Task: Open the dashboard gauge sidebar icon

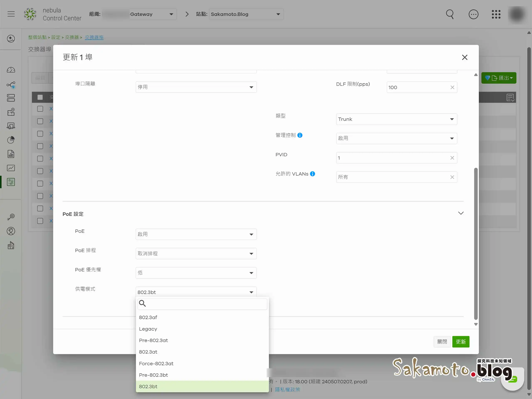Action: pos(11,70)
